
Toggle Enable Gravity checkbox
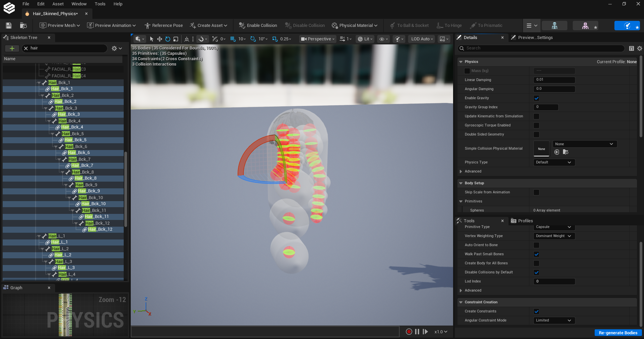click(x=536, y=98)
